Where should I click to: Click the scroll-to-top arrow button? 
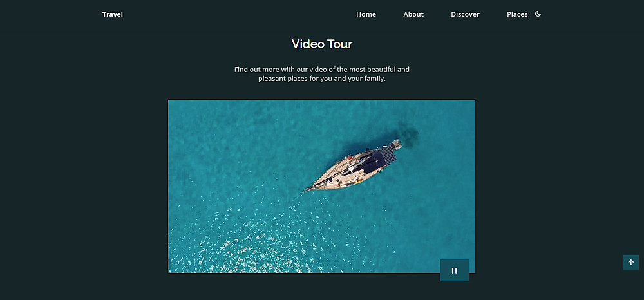point(631,262)
